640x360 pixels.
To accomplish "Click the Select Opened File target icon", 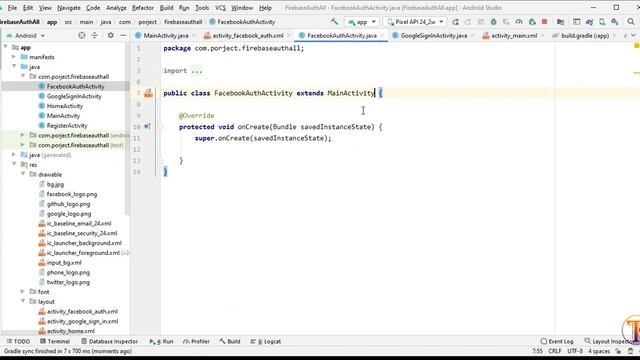I will click(x=82, y=36).
